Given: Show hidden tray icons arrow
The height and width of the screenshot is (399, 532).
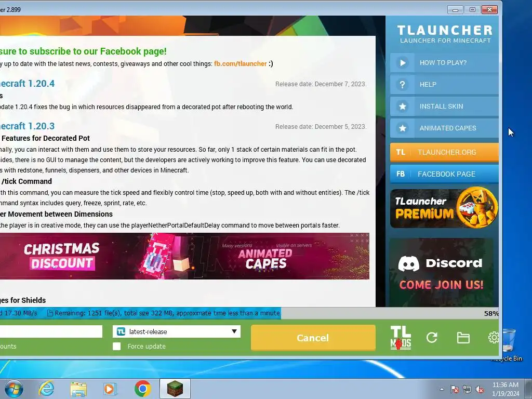Looking at the screenshot, I should click(442, 389).
